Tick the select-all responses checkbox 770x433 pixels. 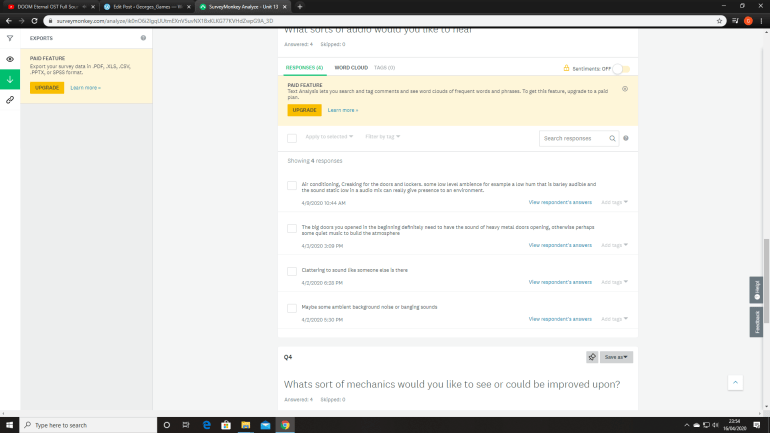tap(292, 138)
